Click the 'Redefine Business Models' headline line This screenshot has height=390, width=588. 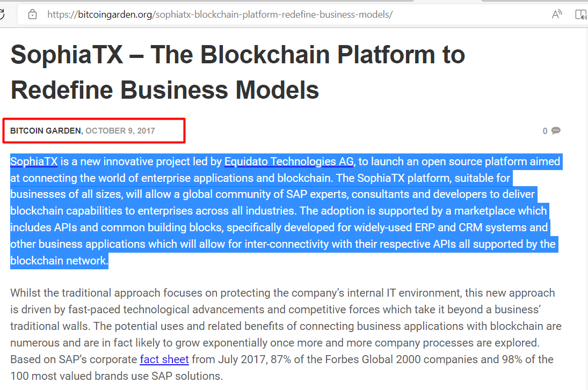point(165,90)
